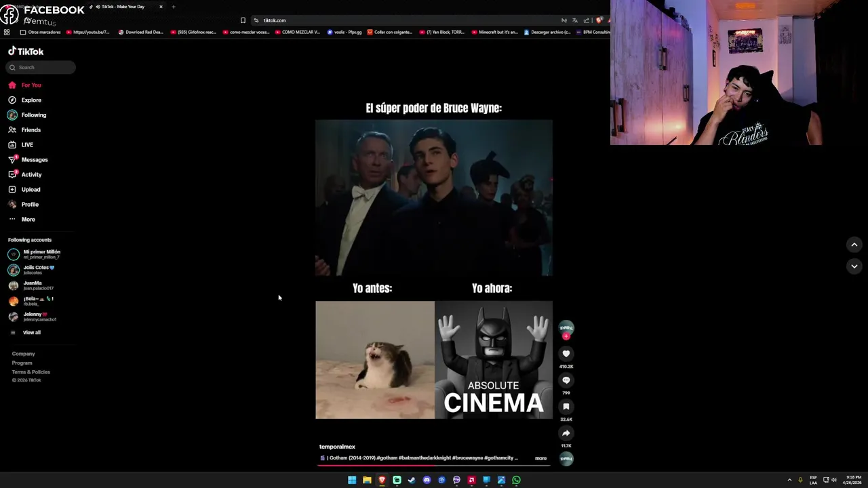The width and height of the screenshot is (868, 488).
Task: Like the video with heart icon
Action: 566,354
